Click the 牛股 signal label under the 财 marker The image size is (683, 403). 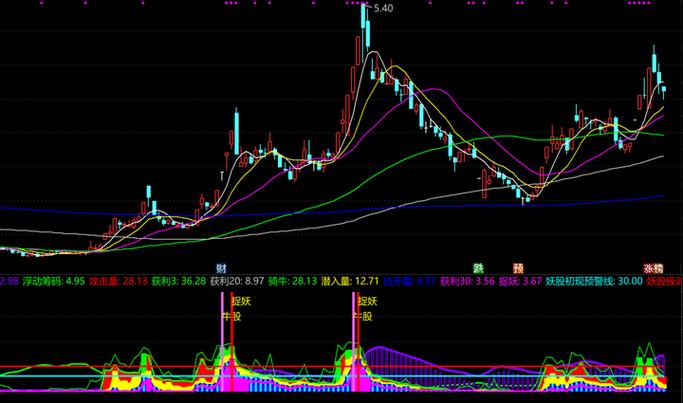click(231, 316)
